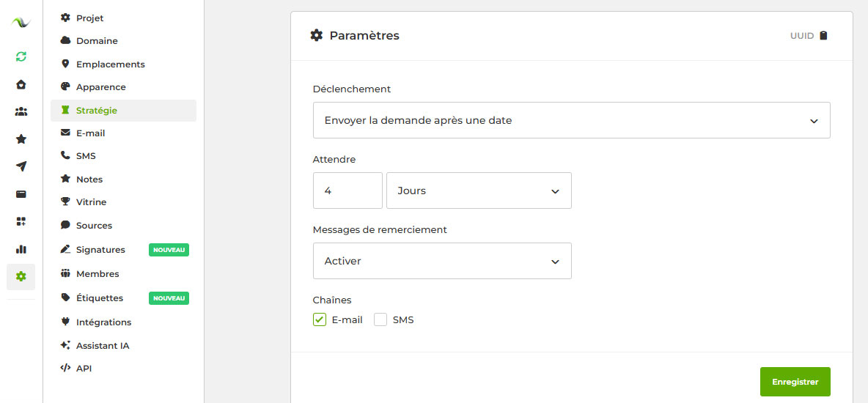Image resolution: width=868 pixels, height=403 pixels.
Task: Open the widgets grid-plus icon
Action: coord(21,221)
